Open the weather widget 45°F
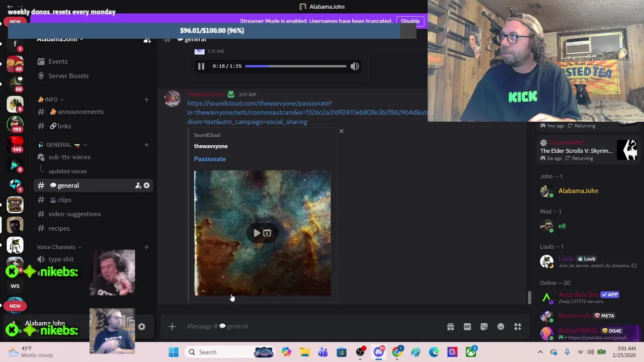 point(30,352)
